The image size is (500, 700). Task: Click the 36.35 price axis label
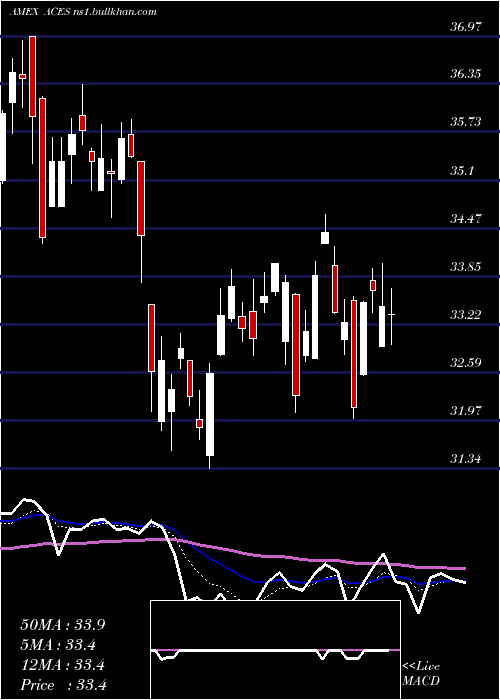point(465,74)
